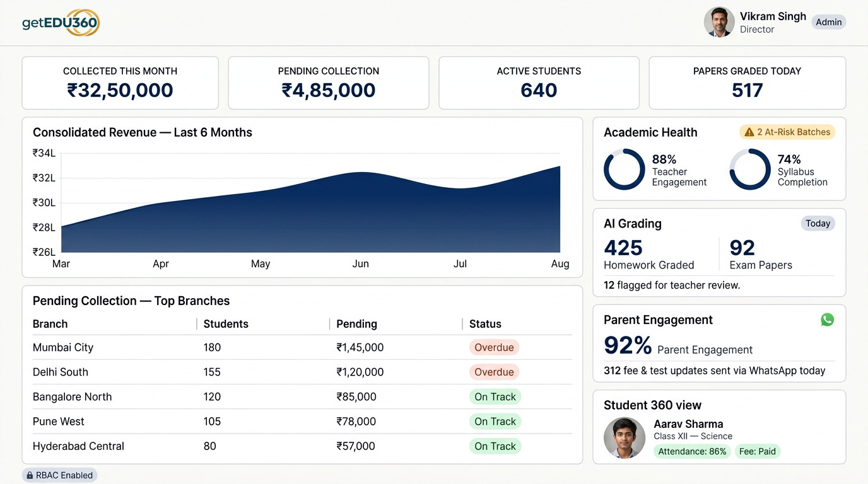Viewport: 868px width, 484px height.
Task: Open the Papers Graded Today card
Action: 748,83
